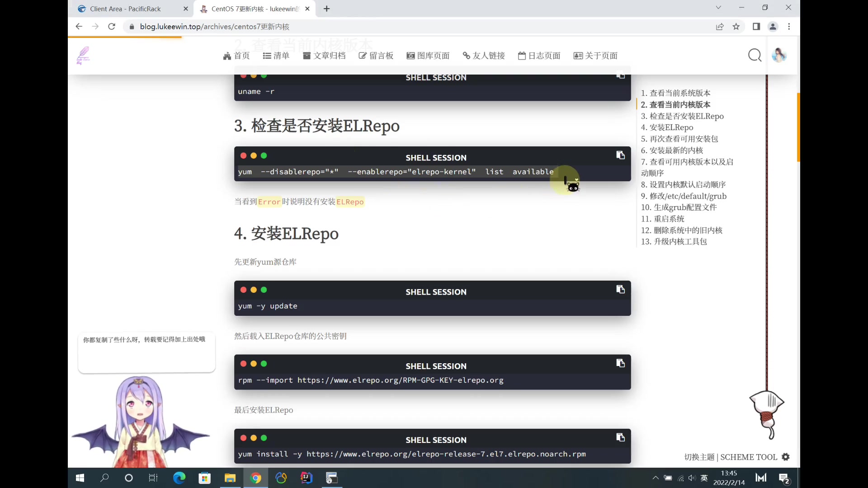
Task: Open the Windows notification center
Action: [x=784, y=478]
